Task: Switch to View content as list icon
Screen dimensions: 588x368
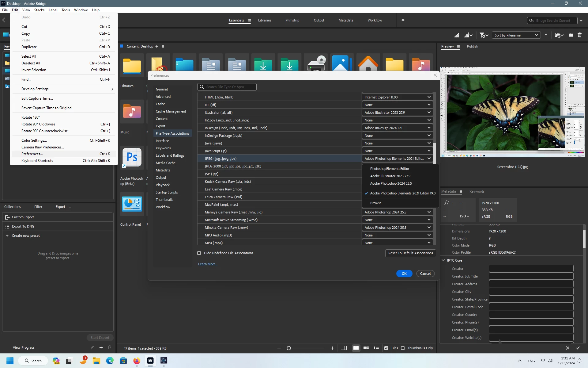Action: click(x=376, y=348)
